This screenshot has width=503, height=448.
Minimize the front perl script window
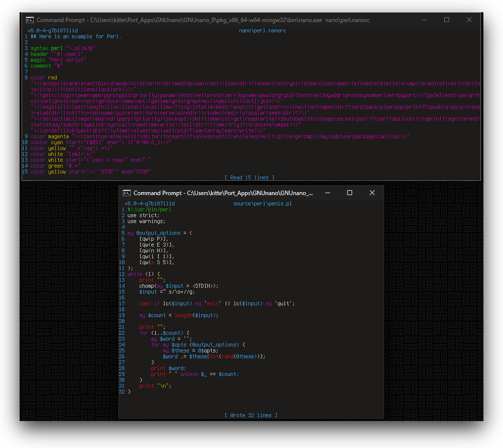click(x=328, y=193)
